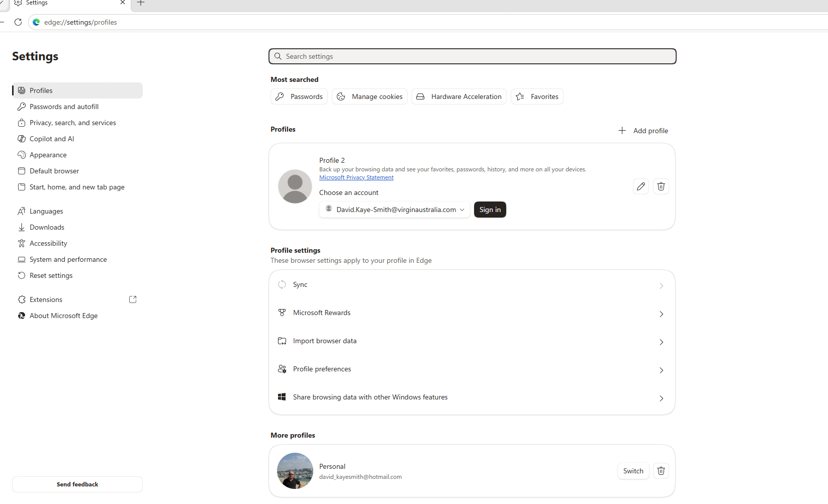Click the About Microsoft Edge logo icon

[22, 316]
